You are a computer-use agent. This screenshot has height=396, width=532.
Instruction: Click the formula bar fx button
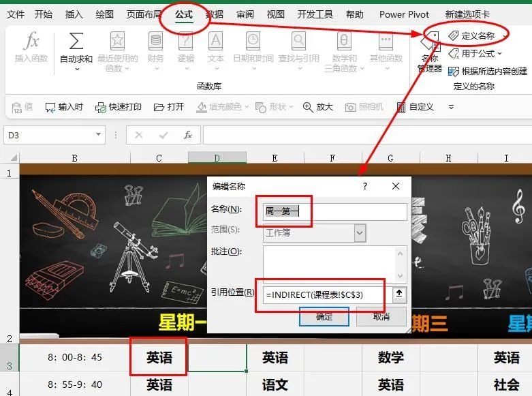(188, 135)
